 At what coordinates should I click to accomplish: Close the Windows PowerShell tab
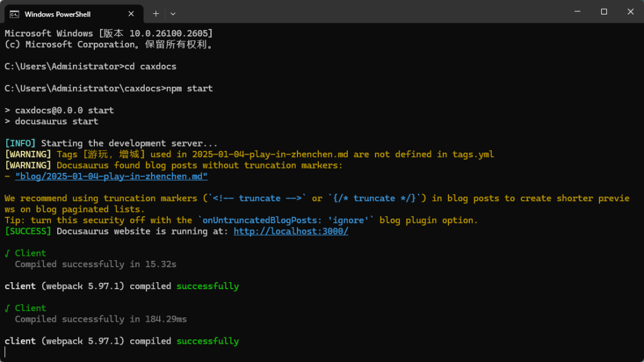[131, 14]
